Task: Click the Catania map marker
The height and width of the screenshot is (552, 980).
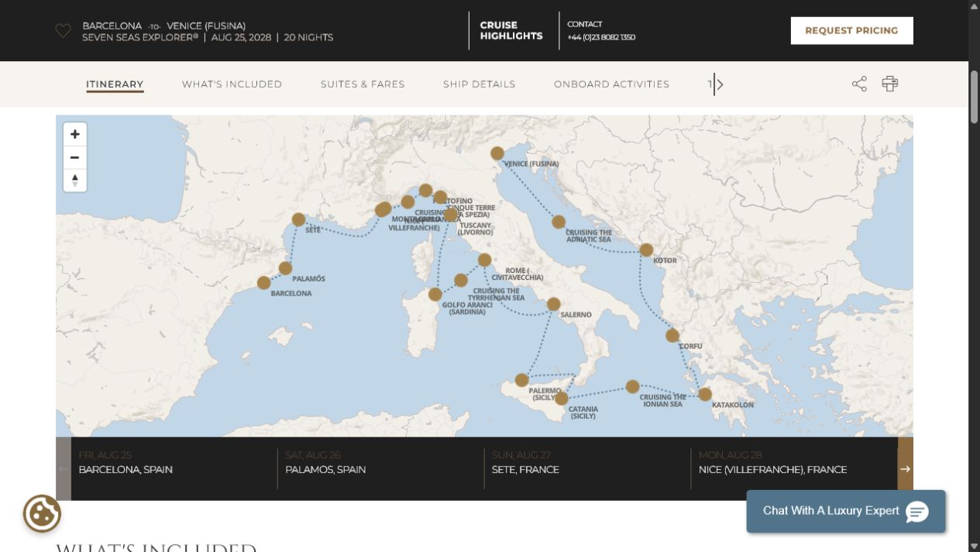Action: 562,398
